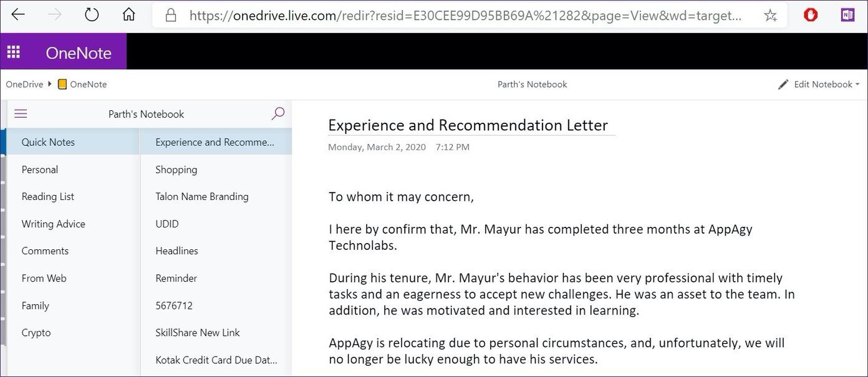
Task: Click the yellow OneNote notebook icon in breadcrumb
Action: point(62,85)
